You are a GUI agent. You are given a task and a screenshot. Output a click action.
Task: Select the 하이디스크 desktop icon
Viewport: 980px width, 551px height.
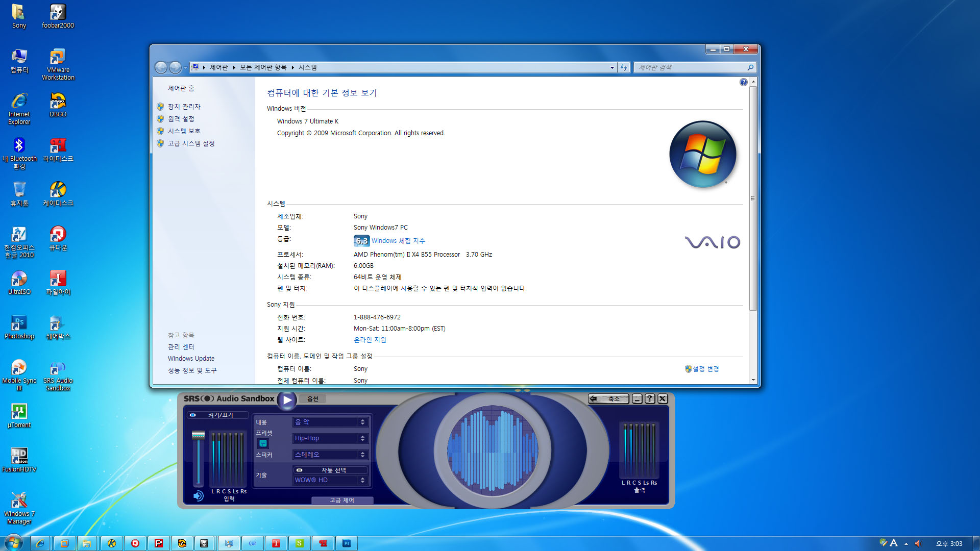58,149
